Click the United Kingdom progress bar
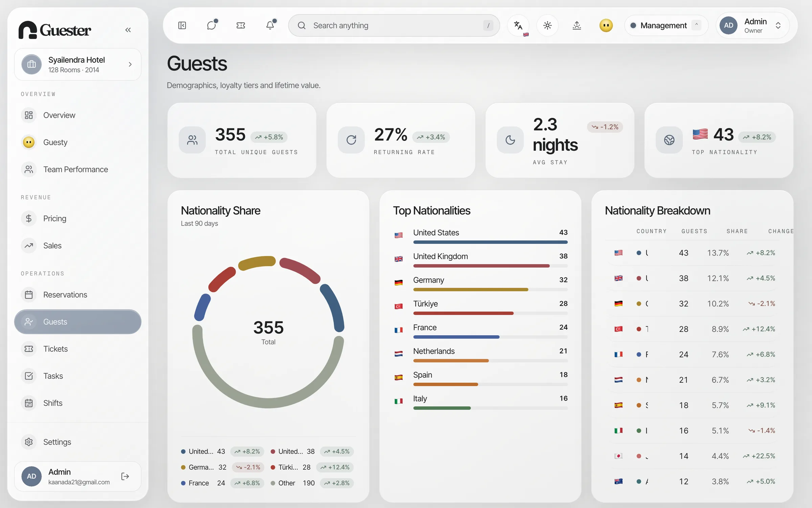This screenshot has width=812, height=508. pos(490,266)
